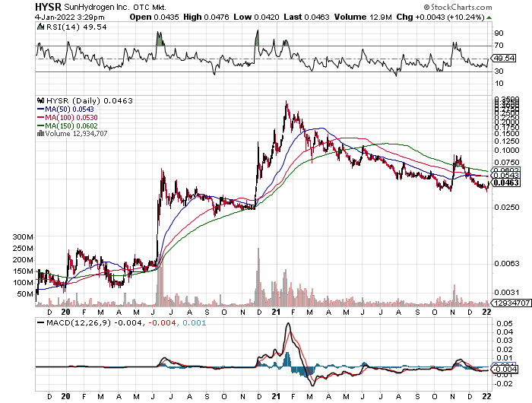The image size is (532, 403).
Task: Click year 21 on axis under MACD panel
Action: pos(276,396)
